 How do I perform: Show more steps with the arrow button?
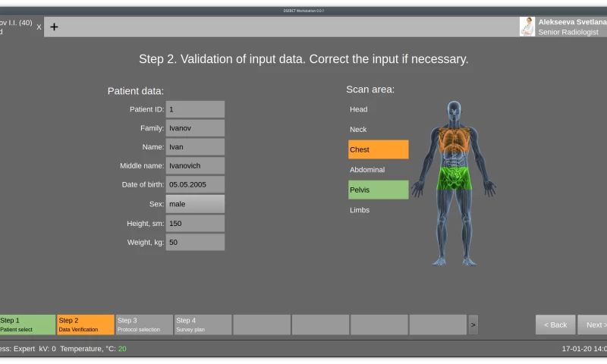click(x=473, y=325)
